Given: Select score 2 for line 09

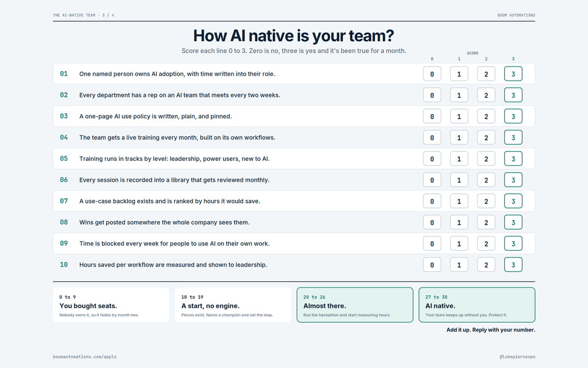Looking at the screenshot, I should 486,244.
